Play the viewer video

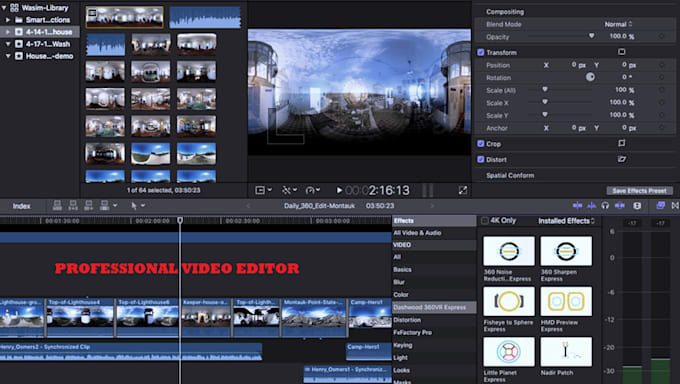click(x=339, y=190)
